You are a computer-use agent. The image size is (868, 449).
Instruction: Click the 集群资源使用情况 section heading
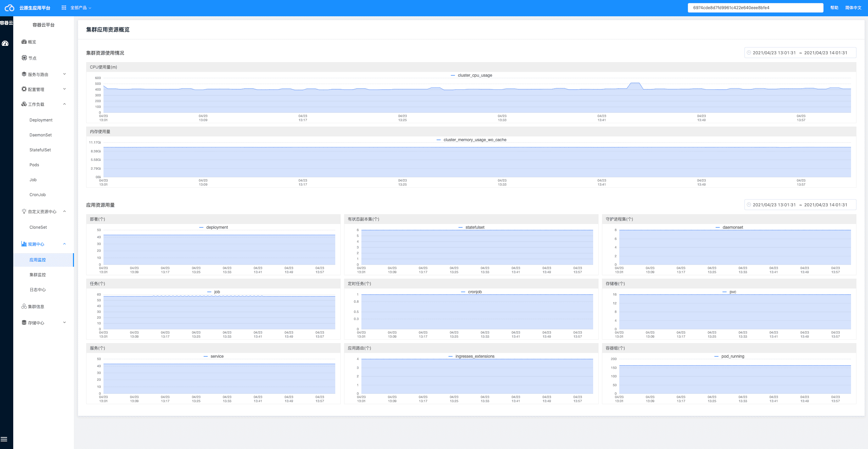pos(105,53)
